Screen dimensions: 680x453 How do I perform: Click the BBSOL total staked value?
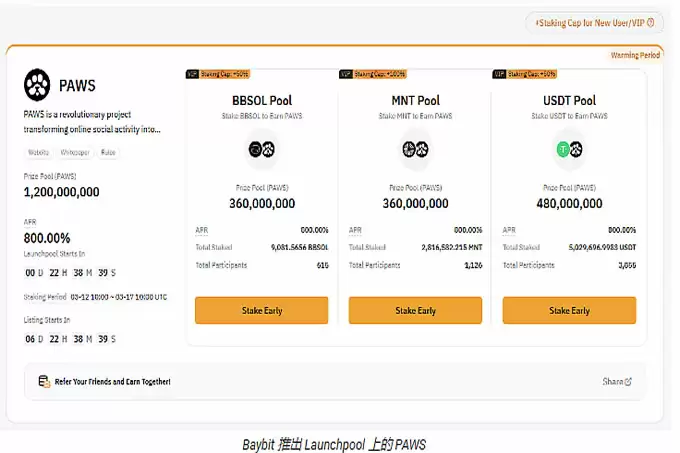click(300, 248)
